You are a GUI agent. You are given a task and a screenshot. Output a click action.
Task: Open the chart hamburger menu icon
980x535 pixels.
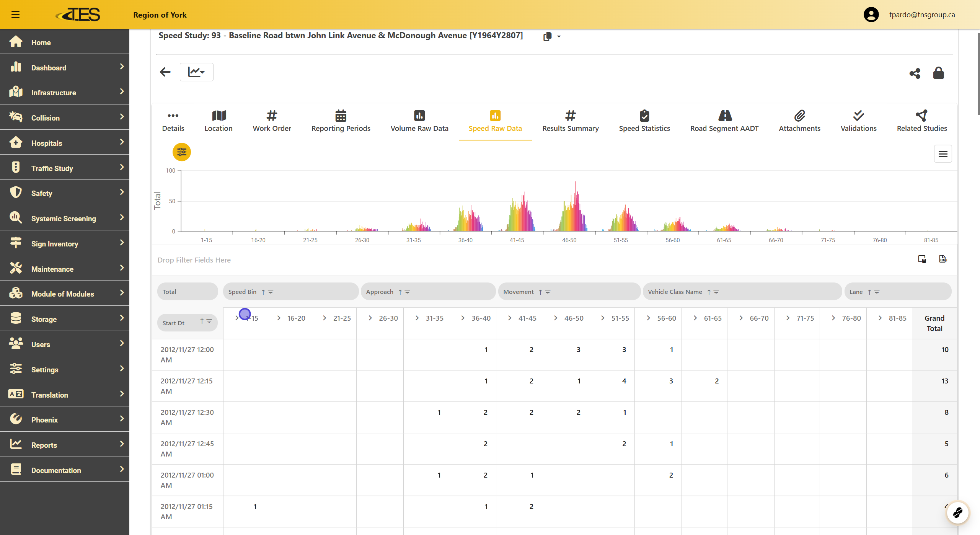pyautogui.click(x=942, y=154)
